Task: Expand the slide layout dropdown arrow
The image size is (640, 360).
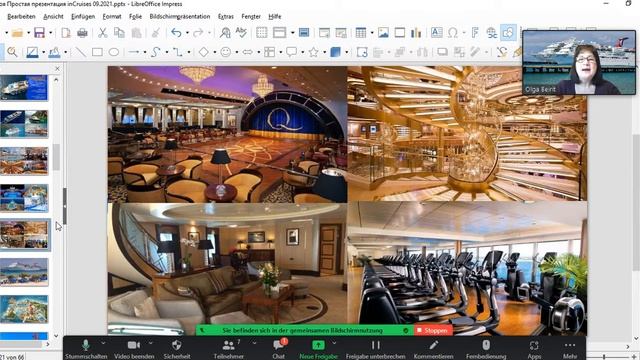Action: click(292, 33)
